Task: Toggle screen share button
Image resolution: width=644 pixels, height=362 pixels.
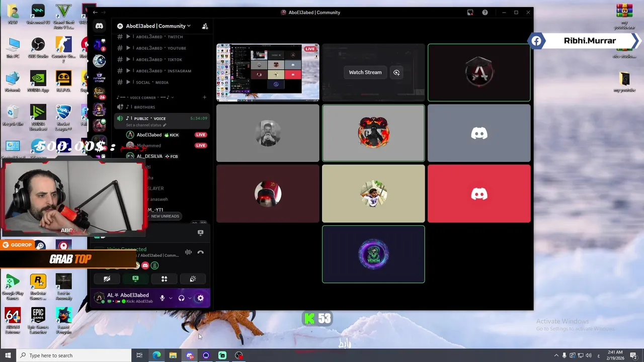Action: [x=135, y=279]
